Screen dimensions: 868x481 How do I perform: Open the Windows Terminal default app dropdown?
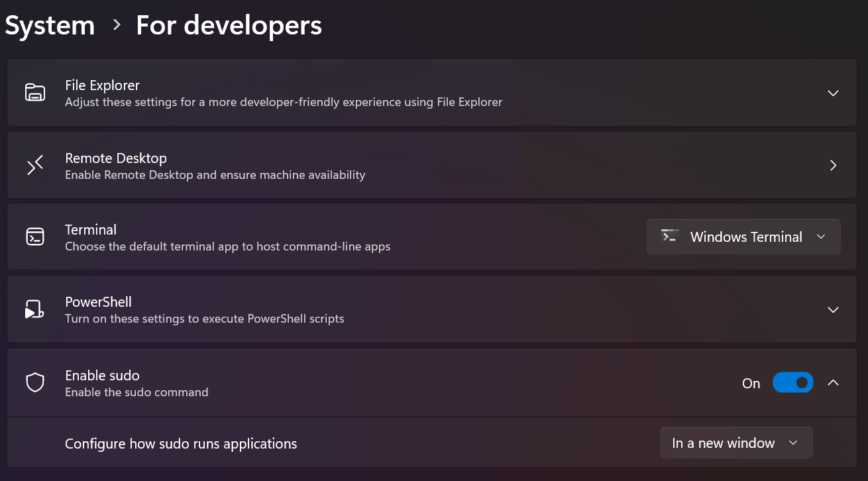coord(743,237)
